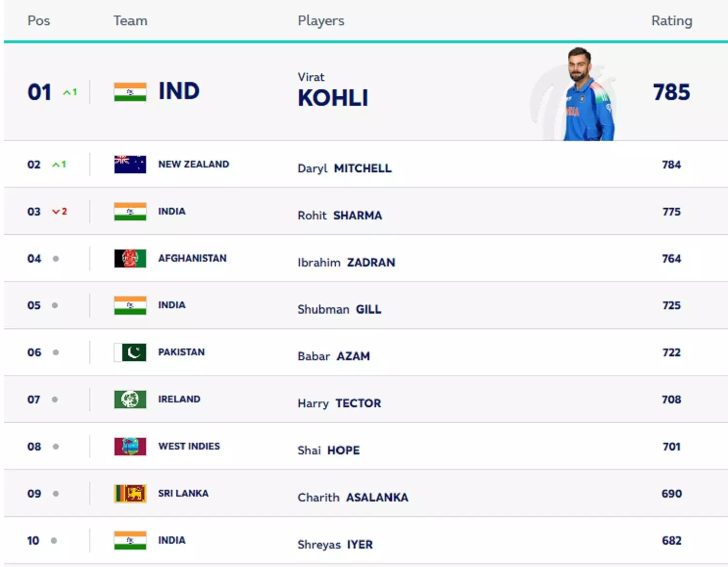The width and height of the screenshot is (728, 567).
Task: Click the New Zealand flag icon
Action: tap(130, 165)
